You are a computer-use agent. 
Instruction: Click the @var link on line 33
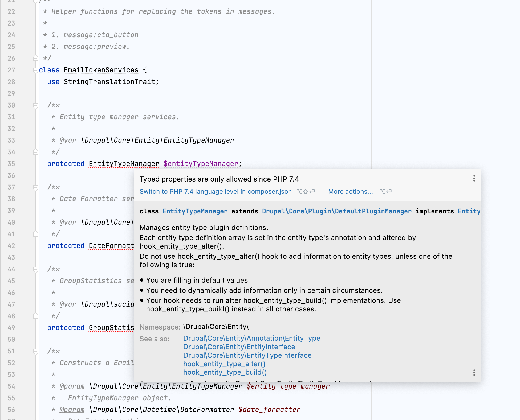[67, 140]
